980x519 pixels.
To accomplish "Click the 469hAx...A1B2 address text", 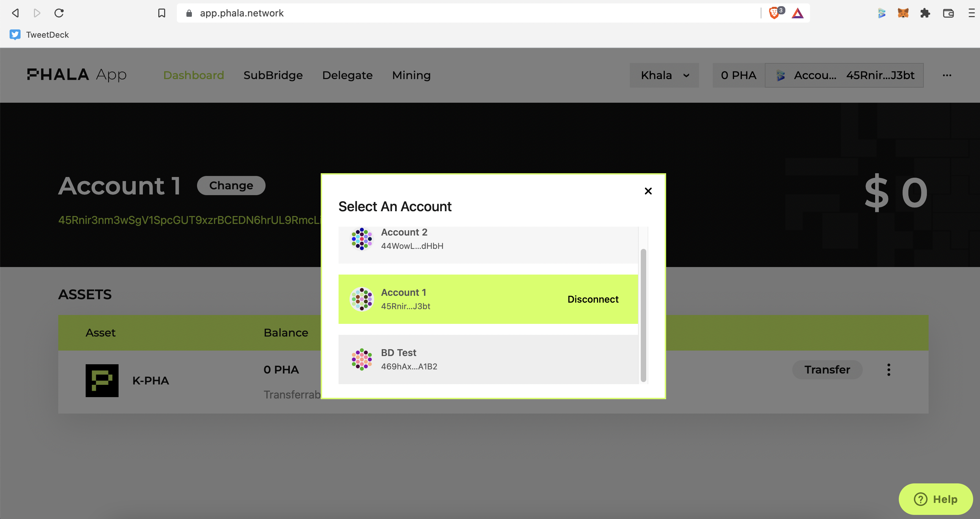I will tap(409, 367).
